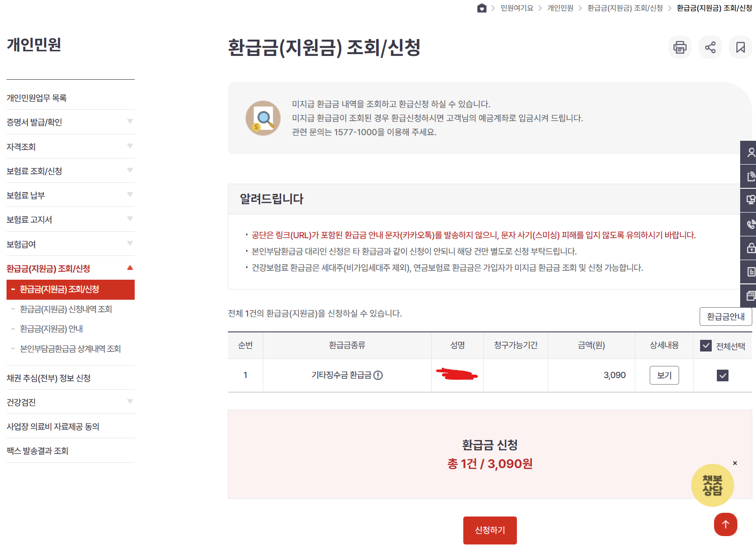Expand the 건강검진 menu section
This screenshot has width=756, height=558.
[130, 401]
